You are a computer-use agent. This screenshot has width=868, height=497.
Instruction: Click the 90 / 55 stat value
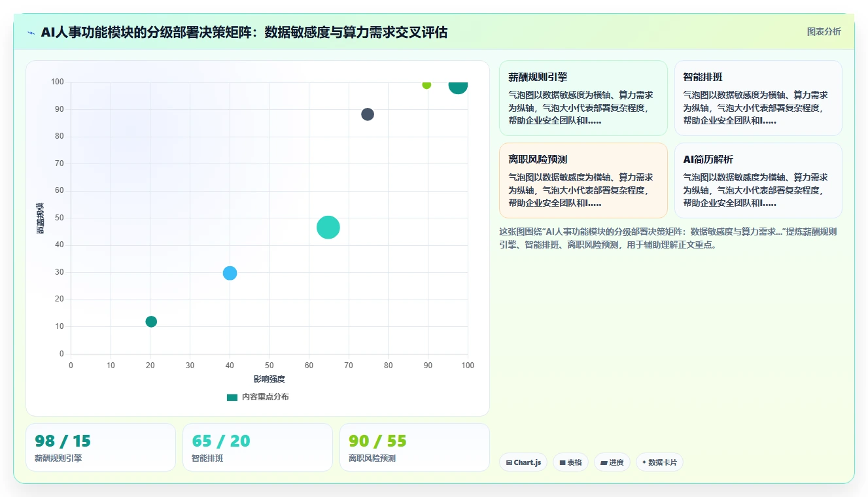click(x=377, y=441)
